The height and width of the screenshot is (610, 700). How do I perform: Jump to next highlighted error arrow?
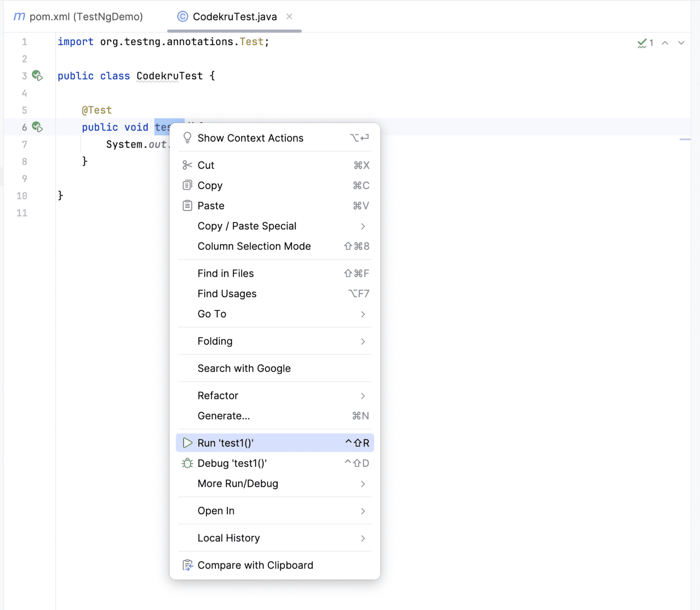click(681, 43)
